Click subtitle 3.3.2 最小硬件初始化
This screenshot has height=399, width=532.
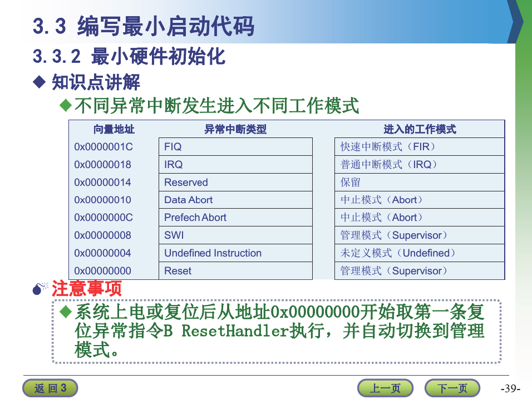click(129, 56)
